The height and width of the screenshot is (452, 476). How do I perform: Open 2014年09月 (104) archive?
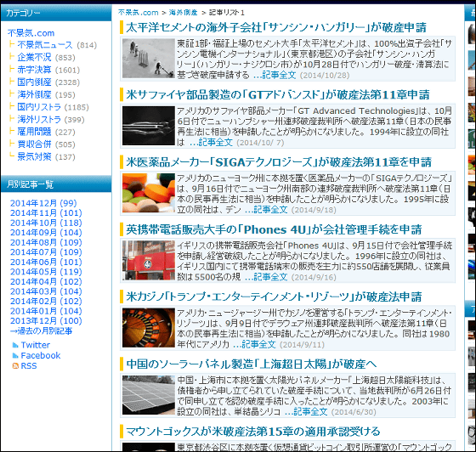46,233
